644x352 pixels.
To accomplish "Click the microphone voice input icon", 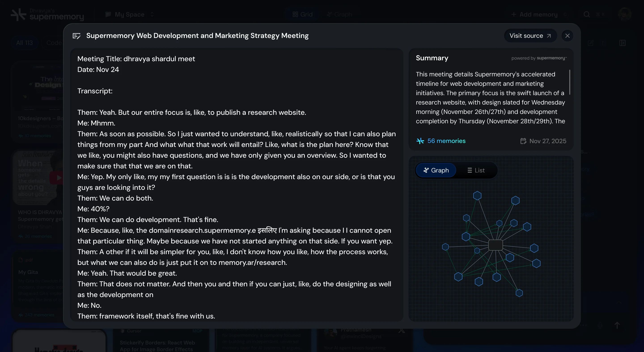I will (600, 325).
